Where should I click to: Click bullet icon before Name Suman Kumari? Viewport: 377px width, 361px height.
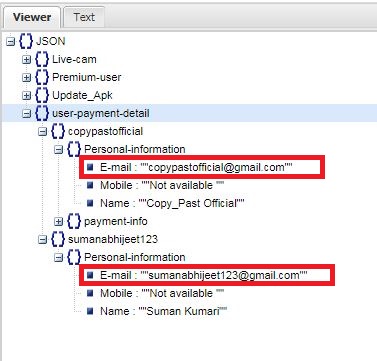click(x=90, y=311)
